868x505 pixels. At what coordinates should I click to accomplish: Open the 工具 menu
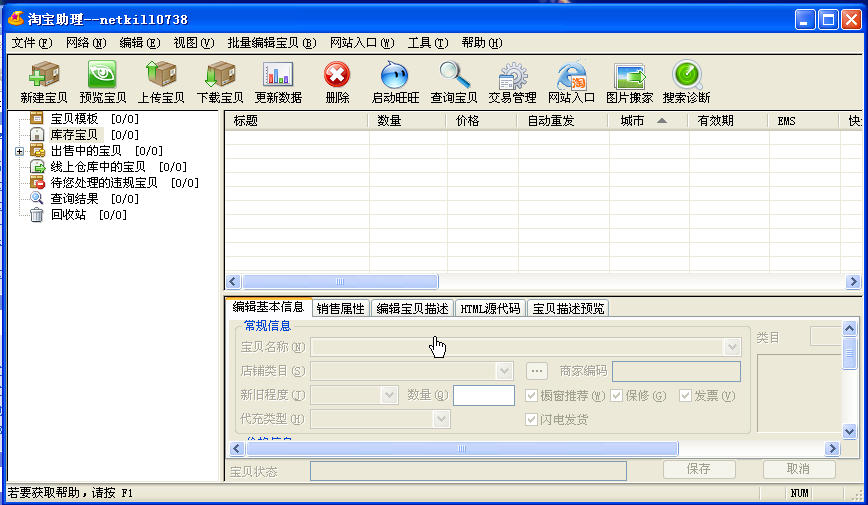pos(428,43)
